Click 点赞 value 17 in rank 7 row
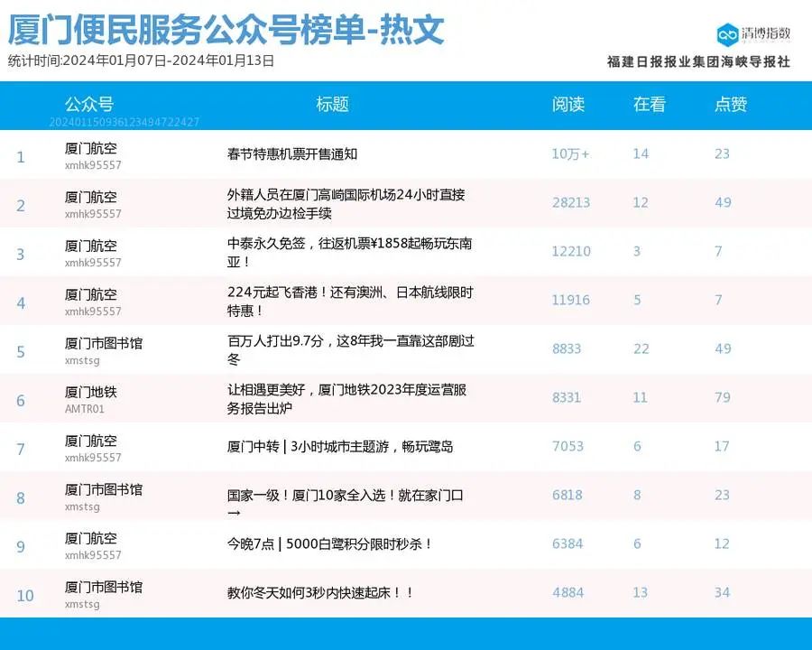 [722, 446]
